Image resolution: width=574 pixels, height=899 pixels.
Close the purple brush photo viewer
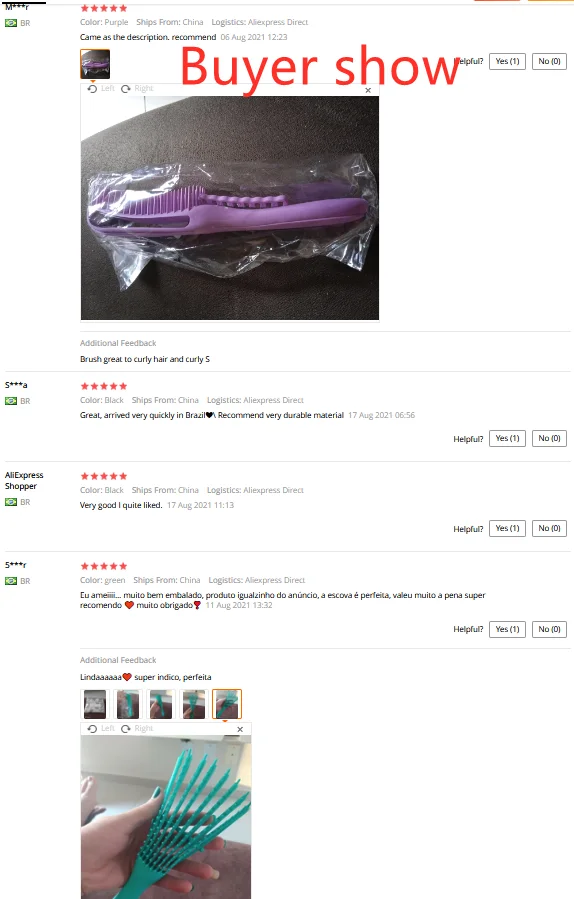pos(368,90)
